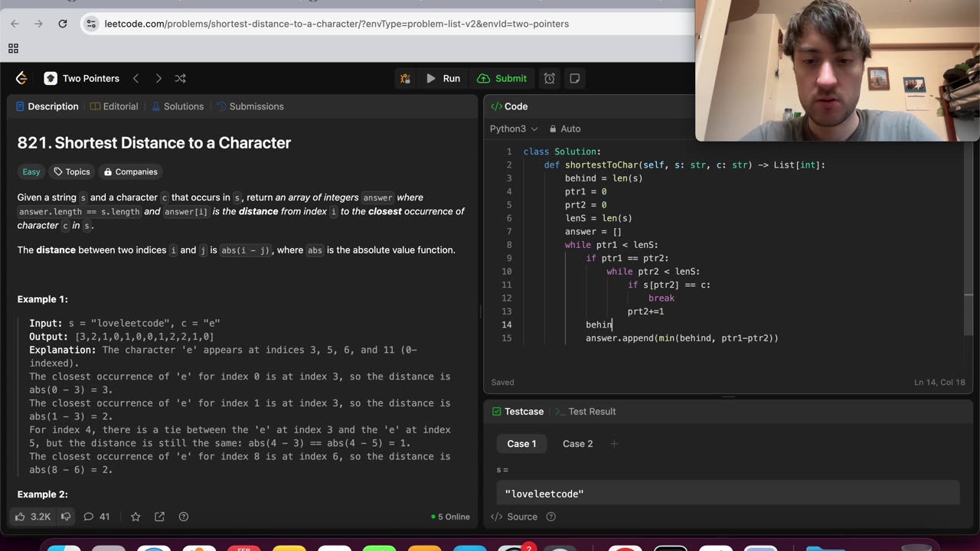Switch to the Solutions tab

(177, 106)
